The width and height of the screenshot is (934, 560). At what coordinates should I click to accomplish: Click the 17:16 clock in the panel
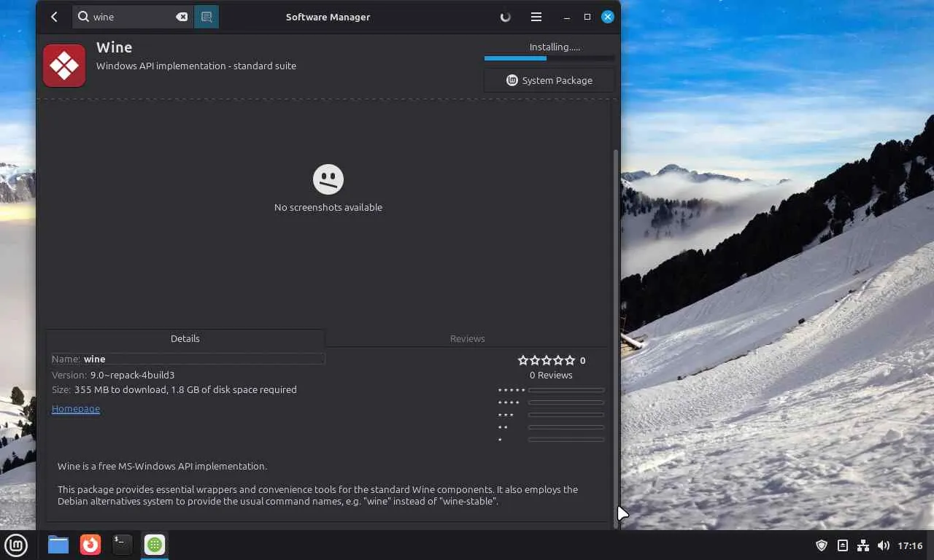(910, 545)
